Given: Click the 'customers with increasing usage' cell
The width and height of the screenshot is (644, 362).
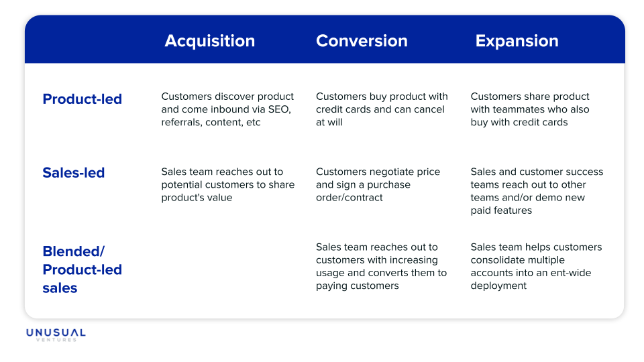Looking at the screenshot, I should coord(381,266).
